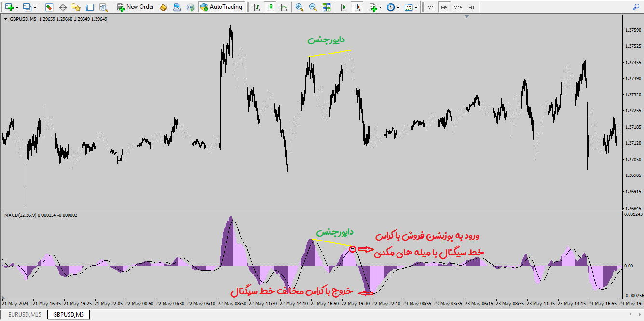
Task: Click the Tile Windows icon
Action: [x=327, y=7]
